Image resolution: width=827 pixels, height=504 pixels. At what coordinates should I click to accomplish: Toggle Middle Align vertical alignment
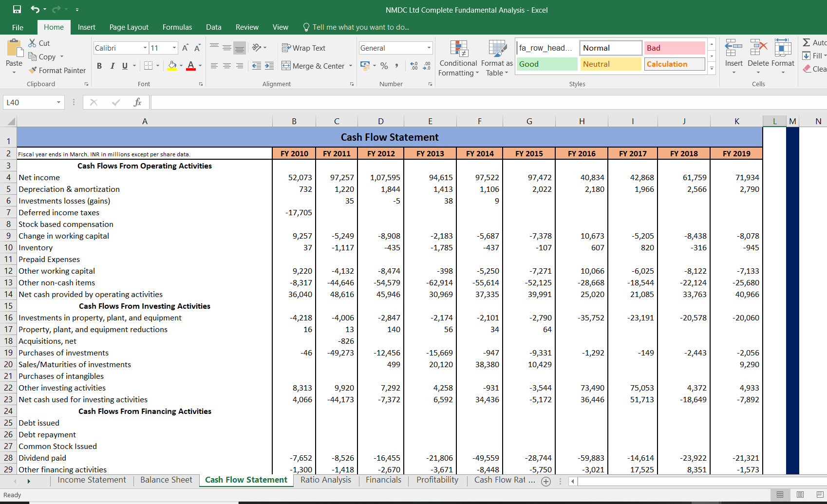[x=227, y=47]
